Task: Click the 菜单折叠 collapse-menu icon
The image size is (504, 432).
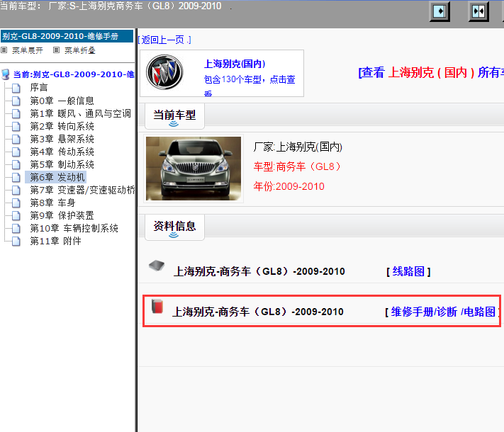Action: (x=56, y=50)
